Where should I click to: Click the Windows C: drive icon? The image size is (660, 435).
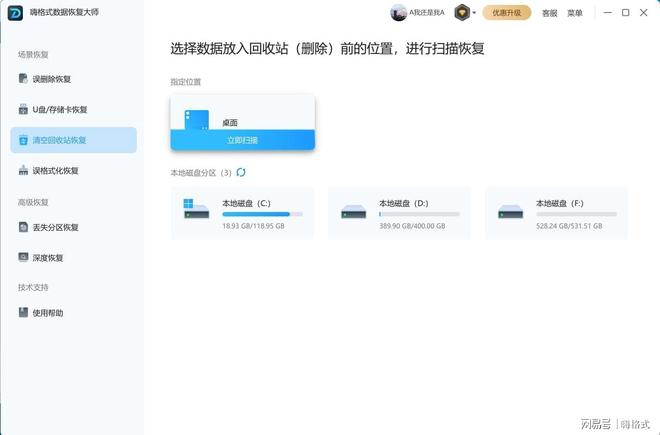tap(196, 208)
